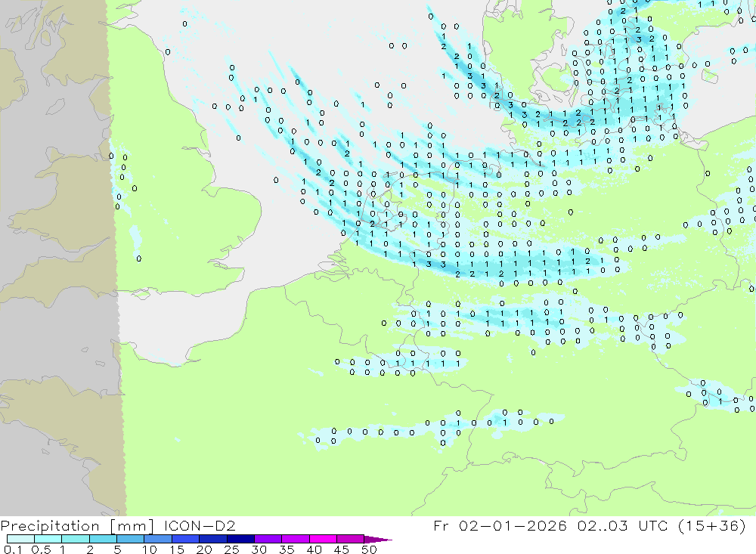Click the 'Precipitation [mm]' title text
Image resolution: width=756 pixels, height=554 pixels.
[x=77, y=526]
